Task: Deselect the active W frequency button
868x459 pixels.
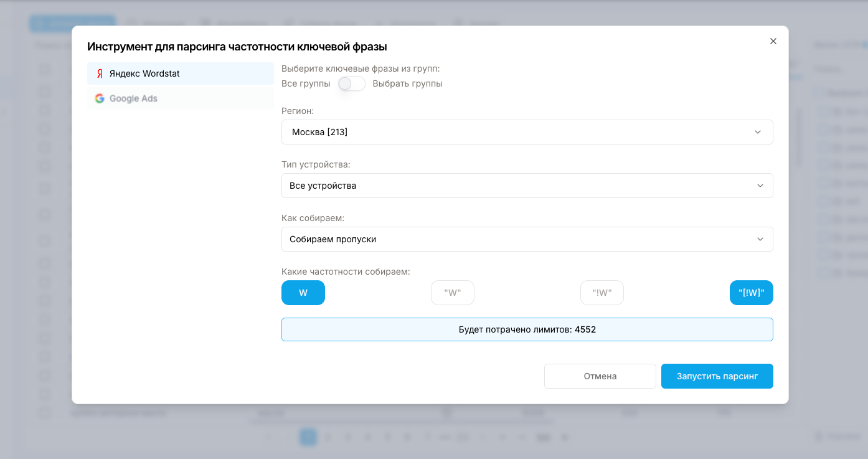Action: click(x=303, y=292)
